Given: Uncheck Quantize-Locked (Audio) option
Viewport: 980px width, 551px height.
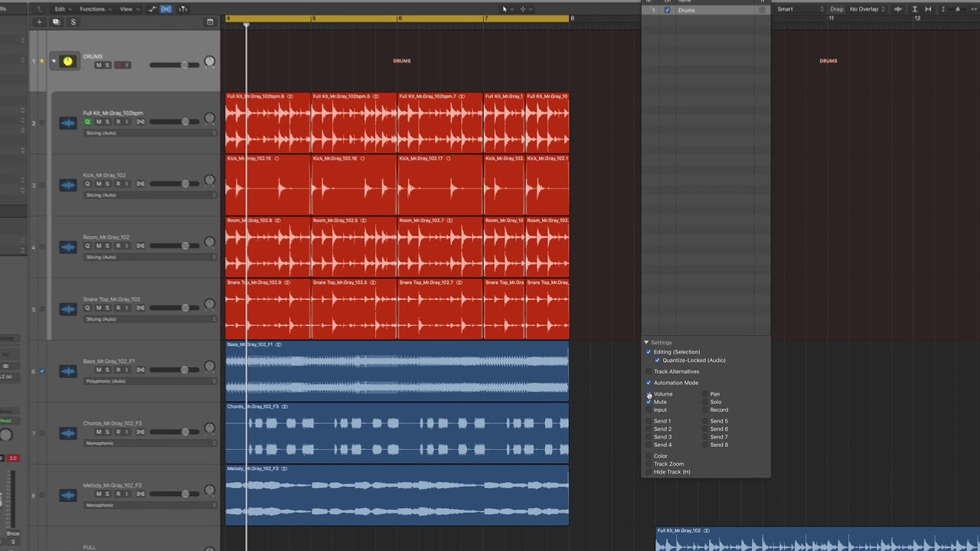Looking at the screenshot, I should [x=657, y=360].
